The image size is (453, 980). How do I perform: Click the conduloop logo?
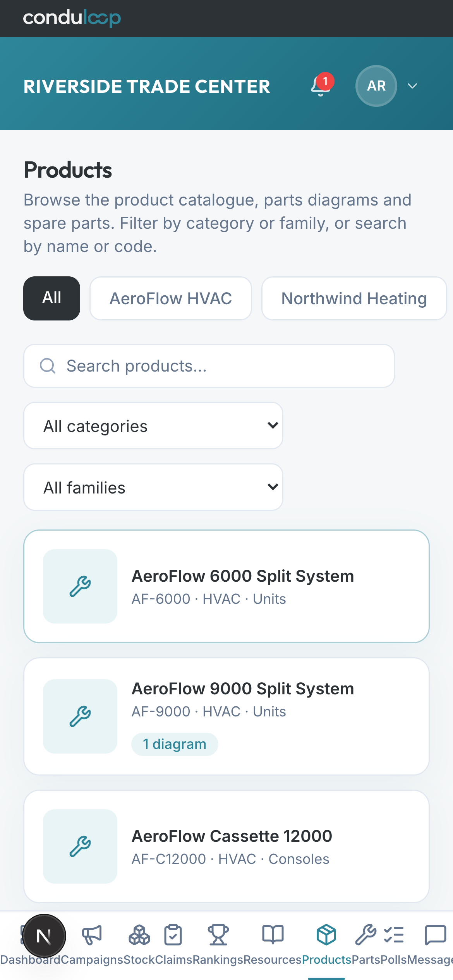tap(72, 18)
